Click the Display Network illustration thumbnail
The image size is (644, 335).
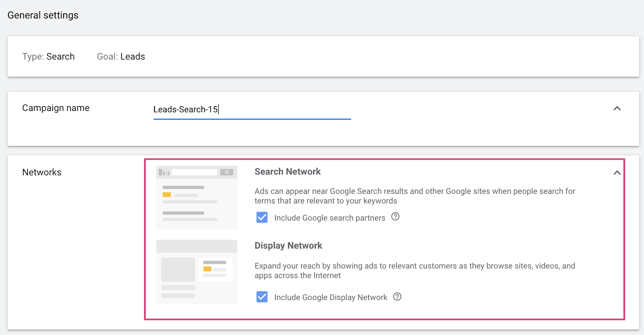click(197, 272)
